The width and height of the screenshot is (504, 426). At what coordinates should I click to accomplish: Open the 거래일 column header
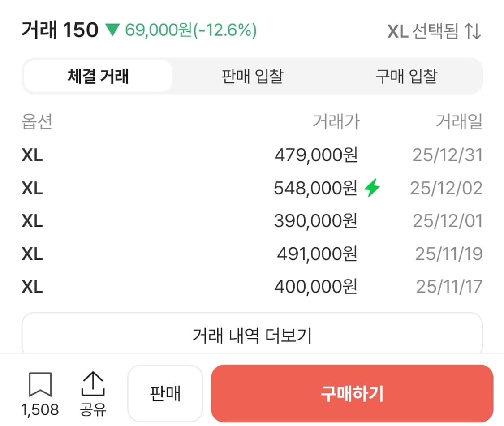pos(459,122)
